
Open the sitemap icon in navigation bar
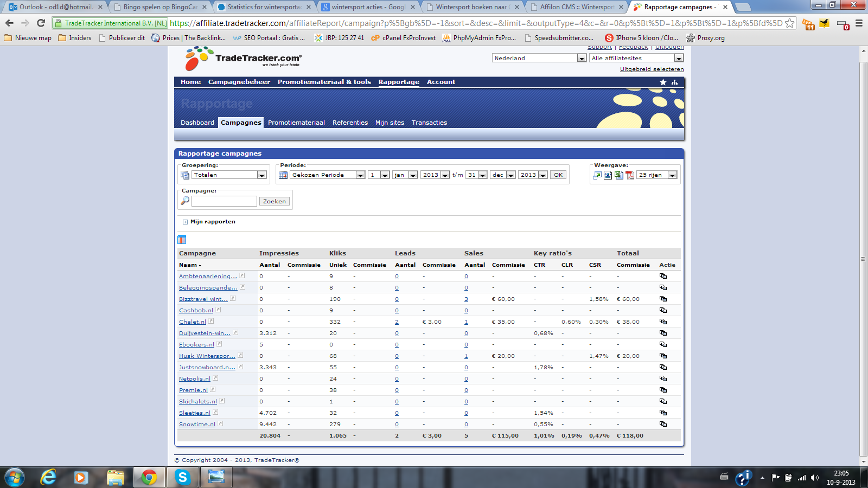[x=674, y=82]
